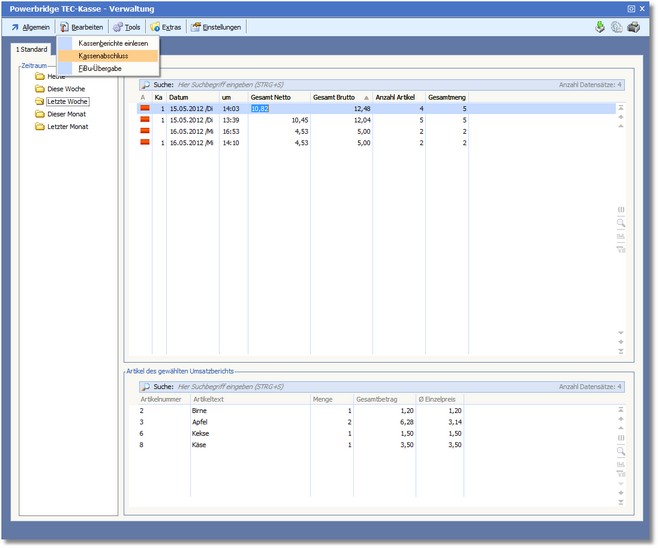Sort by 'Gesamt Brutto' column header

pos(335,97)
